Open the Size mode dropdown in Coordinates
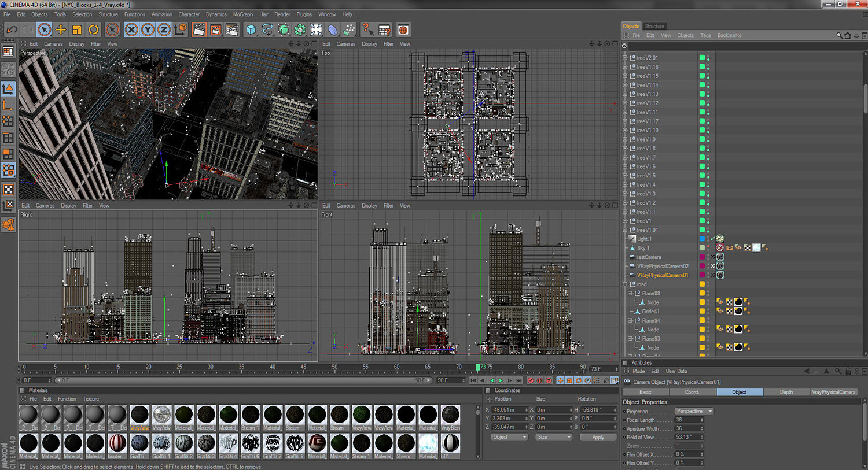The height and width of the screenshot is (470, 868). (553, 437)
